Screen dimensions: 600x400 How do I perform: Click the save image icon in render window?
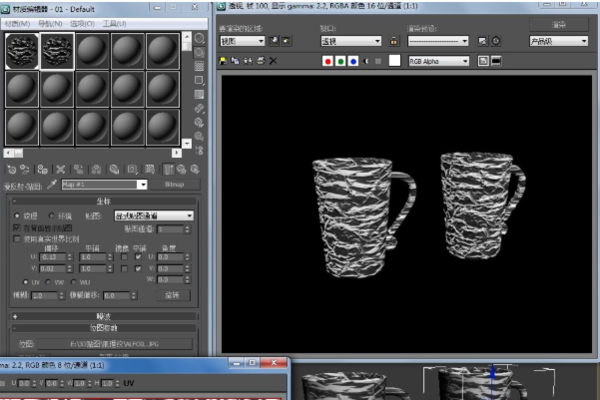pos(224,61)
